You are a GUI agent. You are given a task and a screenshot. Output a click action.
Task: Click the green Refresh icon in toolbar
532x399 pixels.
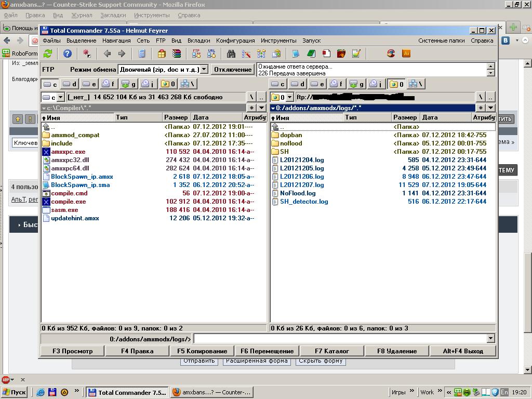point(48,54)
